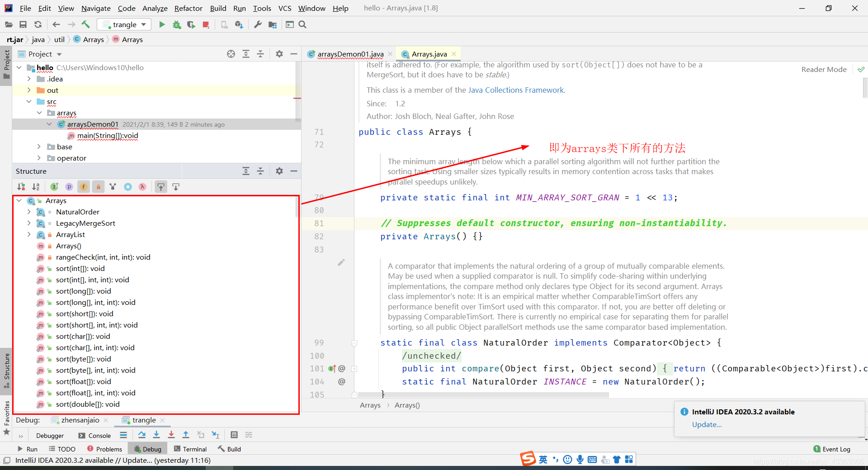
Task: Toggle Sort by Visibility in Structure toolbar
Action: 21,186
